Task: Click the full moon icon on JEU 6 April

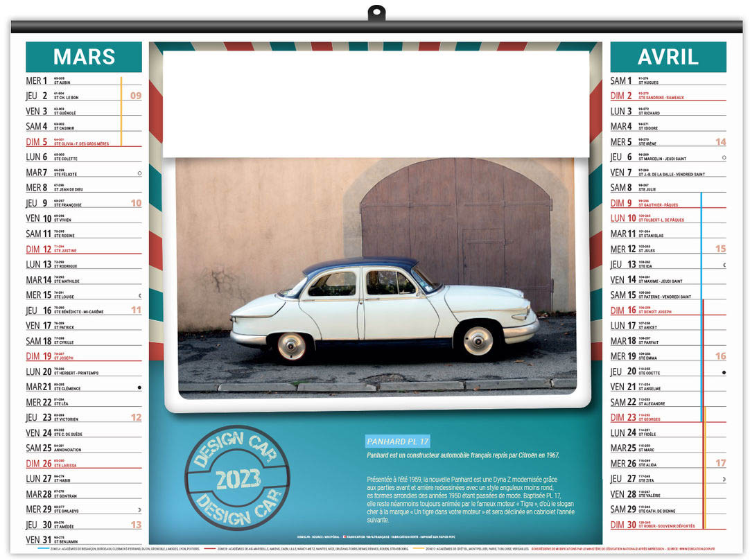Action: 724,158
